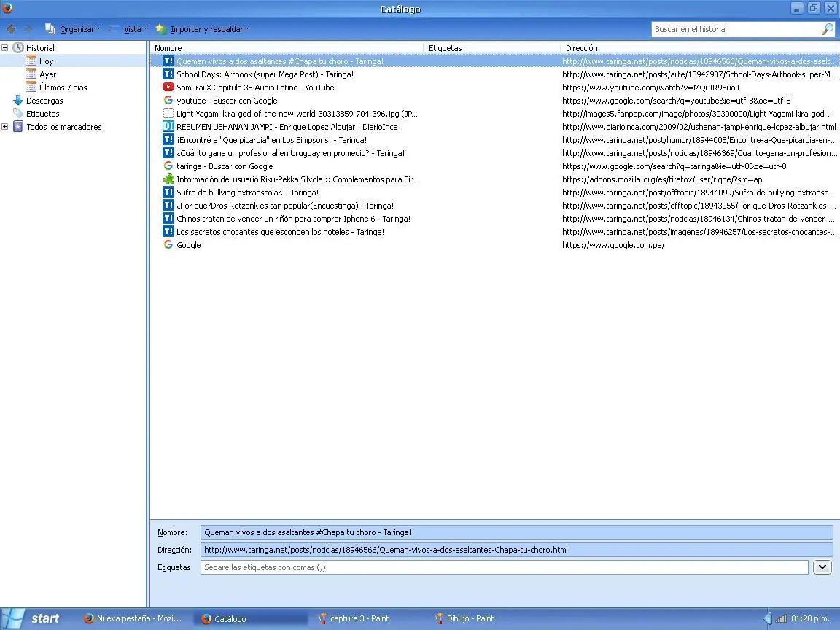
Task: Click Taringa icon of Dros Rotzank entry
Action: coord(168,205)
